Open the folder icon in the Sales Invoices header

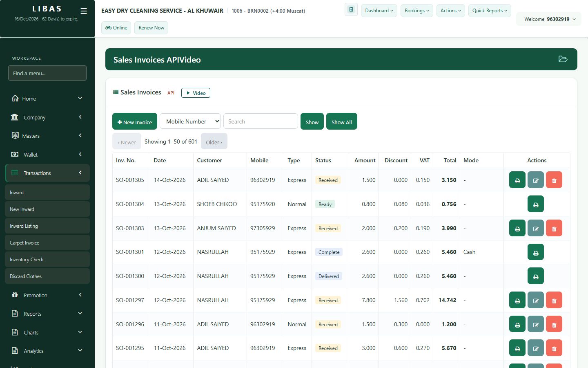point(563,59)
